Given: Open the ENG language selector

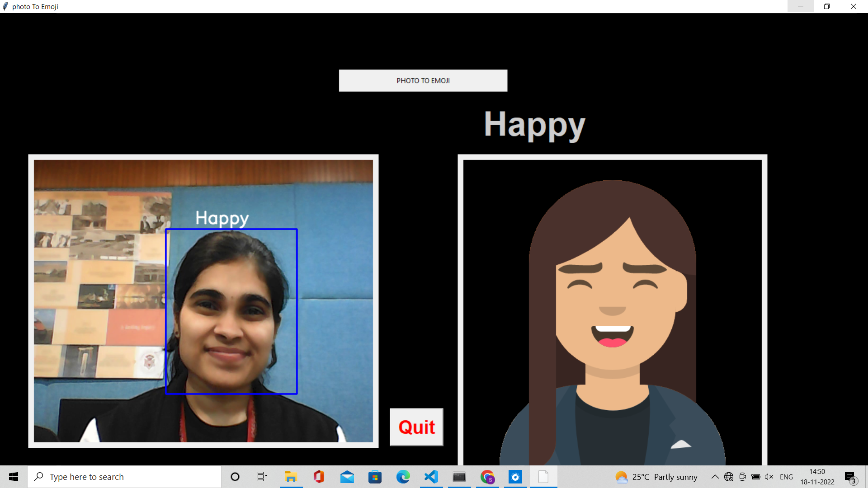Looking at the screenshot, I should [x=787, y=477].
